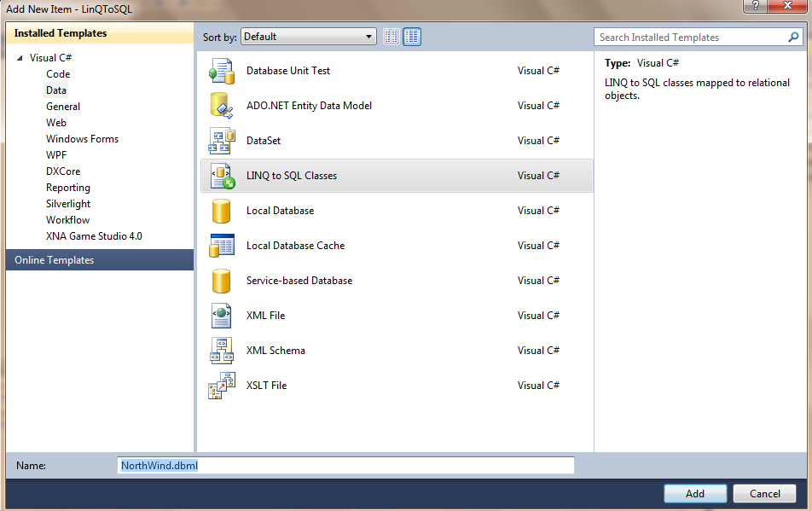Open the Sort by dropdown
812x511 pixels.
308,37
